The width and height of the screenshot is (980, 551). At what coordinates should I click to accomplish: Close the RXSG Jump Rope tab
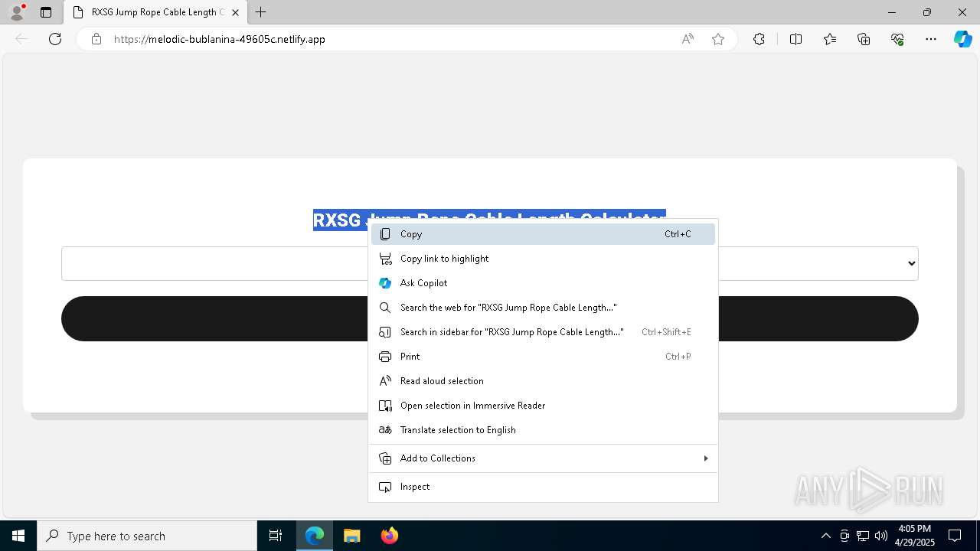coord(236,12)
